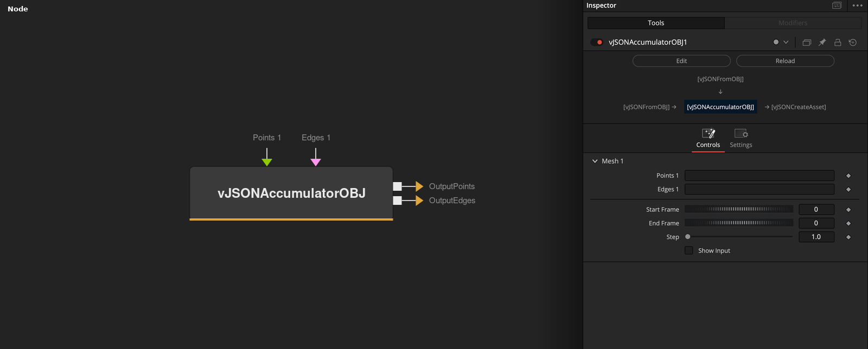Open the Inspector three-dot options menu
This screenshot has width=868, height=349.
(857, 5)
